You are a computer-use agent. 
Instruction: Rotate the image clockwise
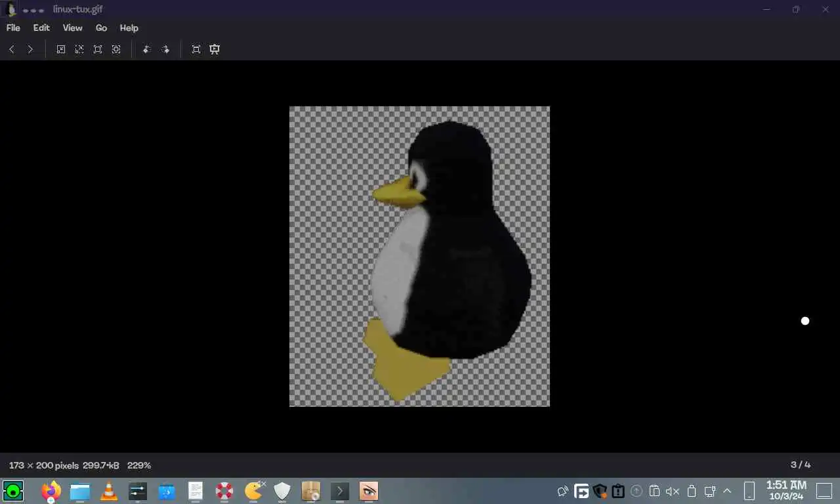pos(165,49)
